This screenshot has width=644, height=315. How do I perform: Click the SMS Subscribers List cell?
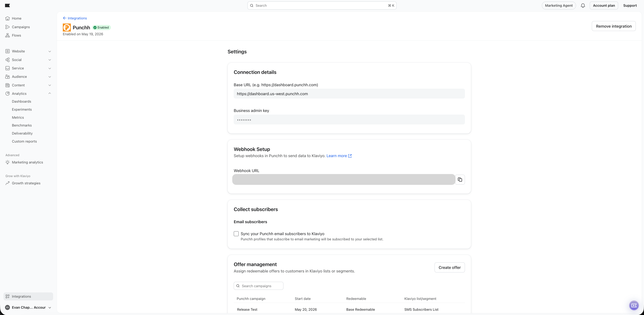click(421, 309)
